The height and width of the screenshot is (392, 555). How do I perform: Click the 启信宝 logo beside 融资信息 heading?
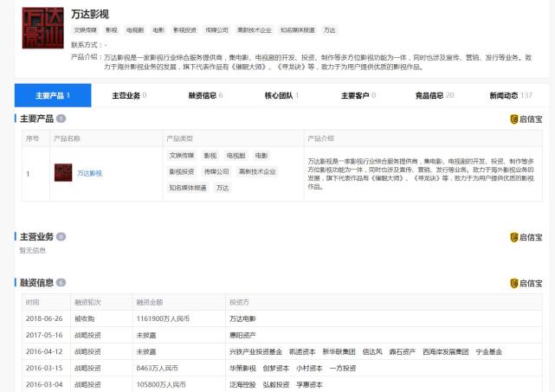point(526,283)
